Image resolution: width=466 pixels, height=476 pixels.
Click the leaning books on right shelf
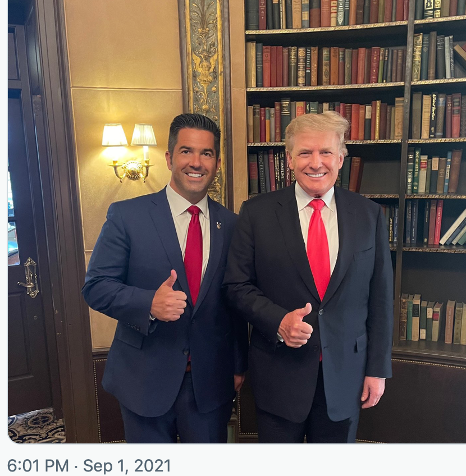pos(454,228)
